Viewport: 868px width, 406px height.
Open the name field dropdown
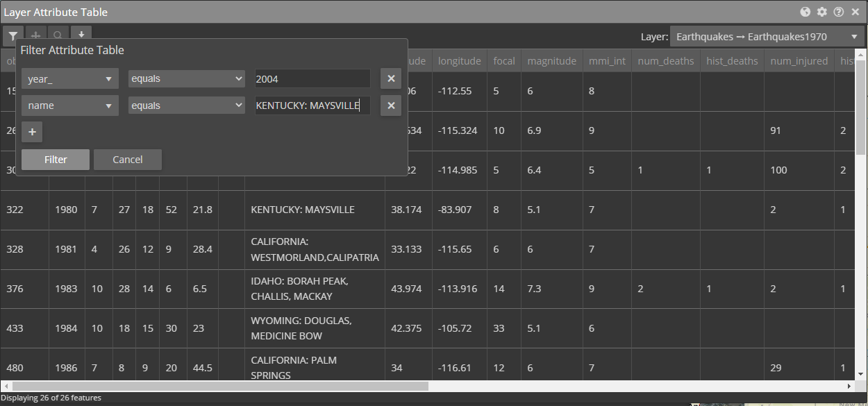pos(69,105)
